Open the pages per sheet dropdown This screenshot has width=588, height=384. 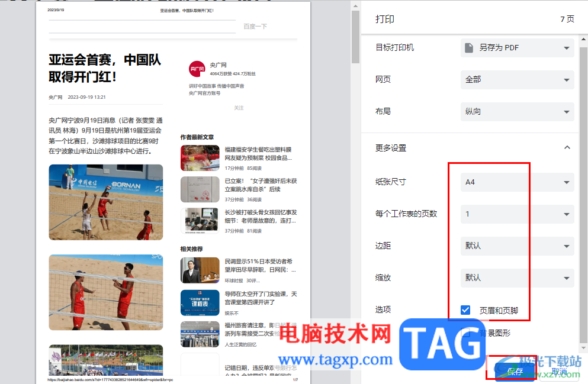[517, 214]
